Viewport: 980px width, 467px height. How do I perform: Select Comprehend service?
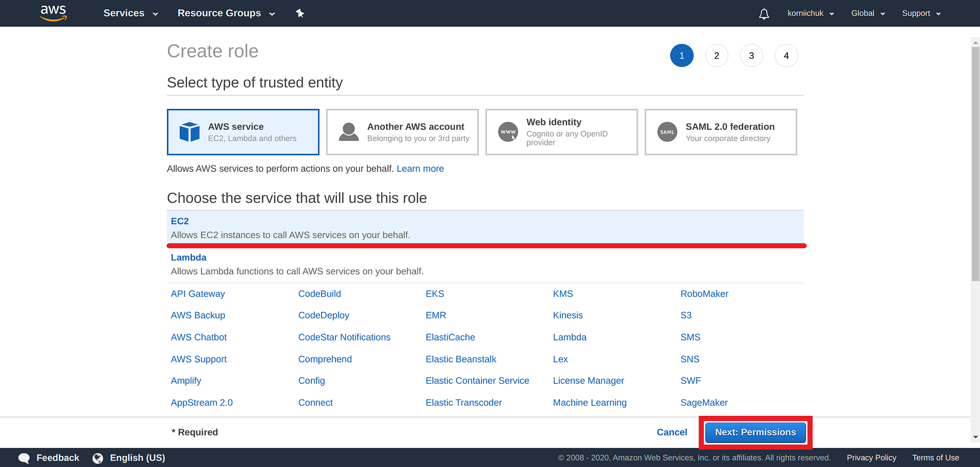pos(325,359)
